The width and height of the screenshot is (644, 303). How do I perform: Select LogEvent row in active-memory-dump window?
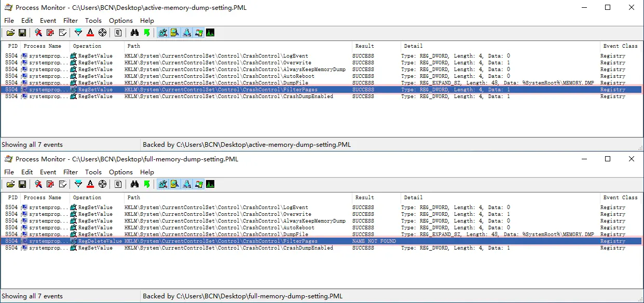pyautogui.click(x=322, y=56)
